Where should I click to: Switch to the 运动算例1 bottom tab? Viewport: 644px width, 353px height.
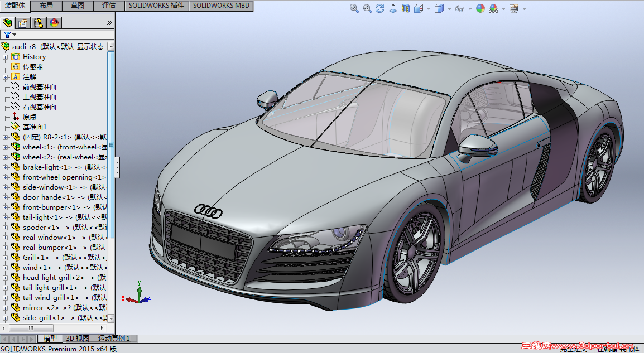pos(114,339)
